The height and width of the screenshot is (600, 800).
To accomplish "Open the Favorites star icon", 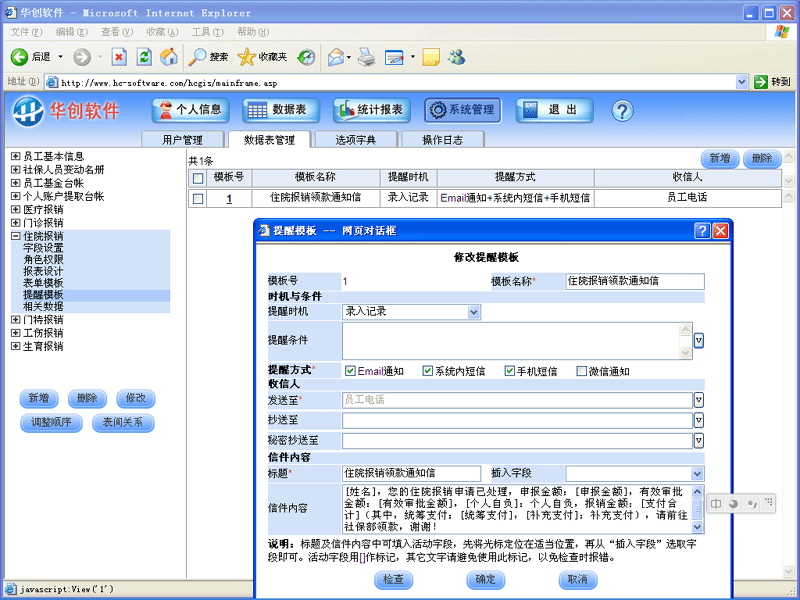I will pos(246,57).
